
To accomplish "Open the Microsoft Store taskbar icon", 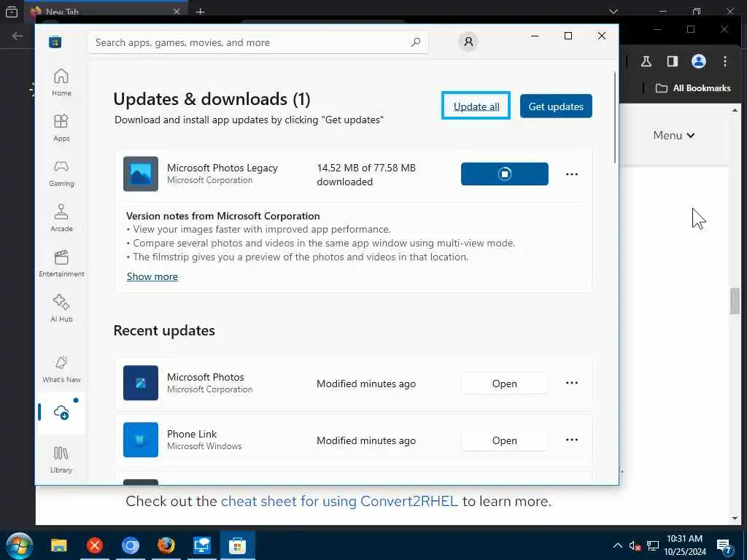I will 237,545.
